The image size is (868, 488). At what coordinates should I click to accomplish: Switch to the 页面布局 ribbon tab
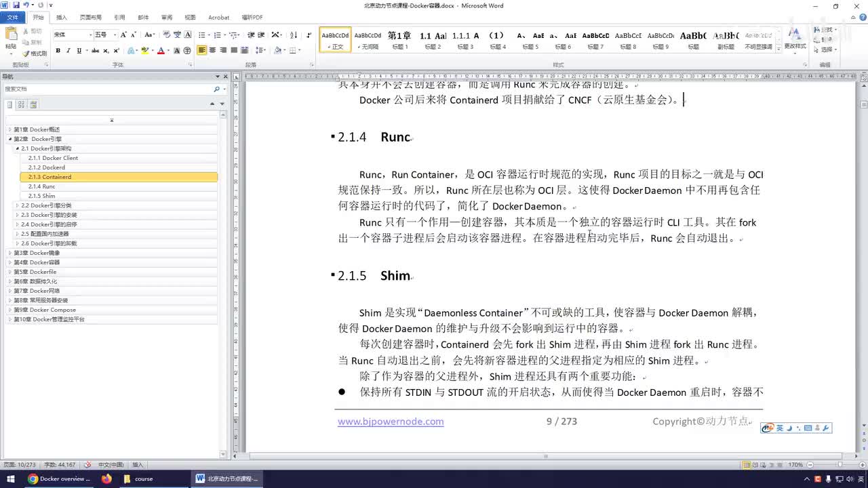90,18
